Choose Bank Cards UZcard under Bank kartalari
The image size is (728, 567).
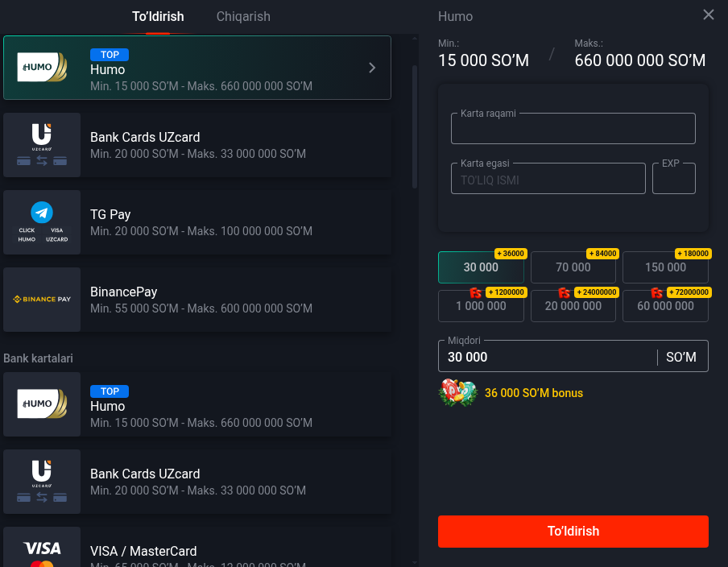tap(196, 482)
